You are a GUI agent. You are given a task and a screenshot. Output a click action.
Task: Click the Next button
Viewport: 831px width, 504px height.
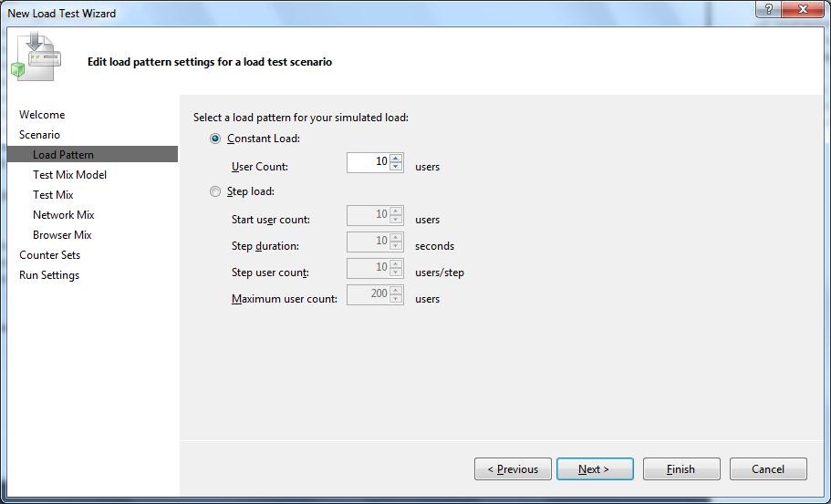pos(595,469)
